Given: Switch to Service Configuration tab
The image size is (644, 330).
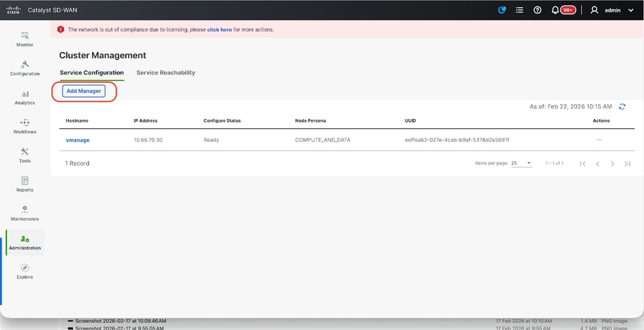Looking at the screenshot, I should (x=91, y=72).
